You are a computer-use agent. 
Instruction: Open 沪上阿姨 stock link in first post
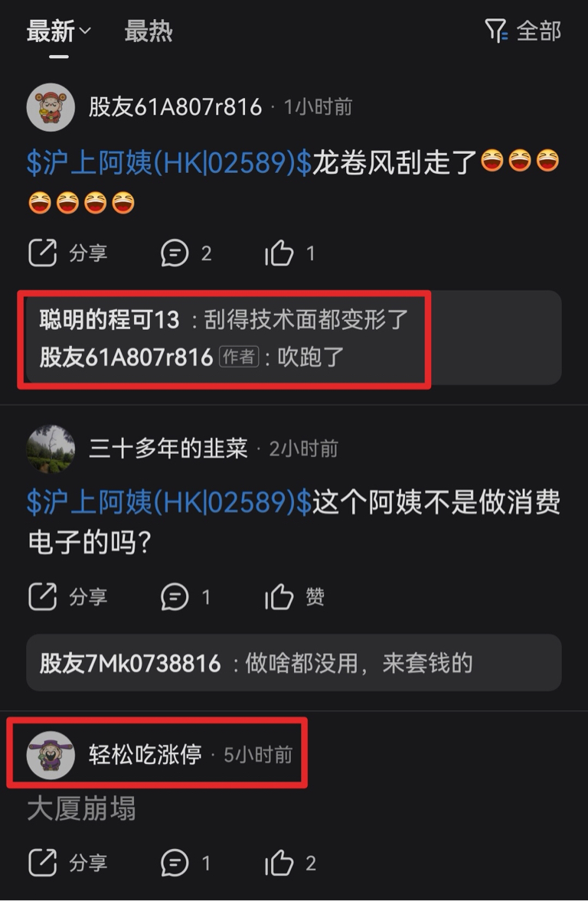[x=169, y=162]
